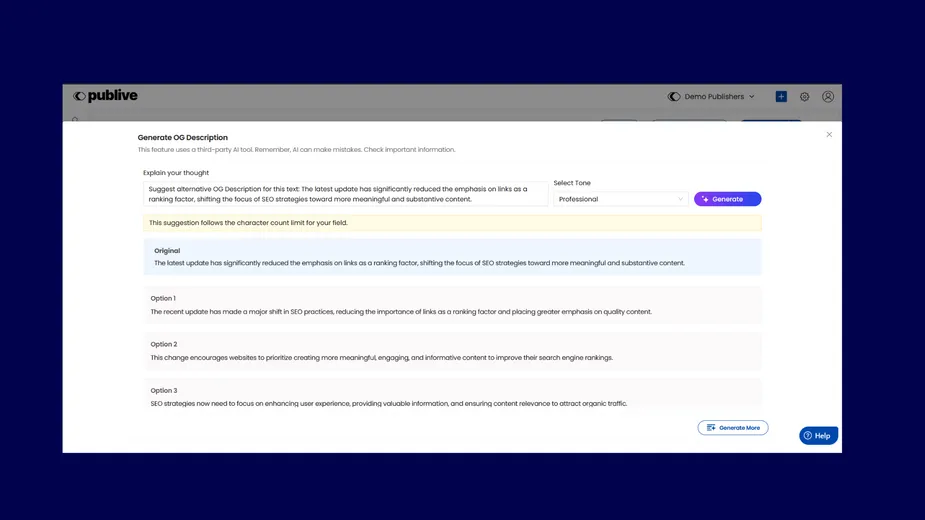Screen dimensions: 925x520
Task: Open the settings gear icon
Action: click(x=804, y=97)
